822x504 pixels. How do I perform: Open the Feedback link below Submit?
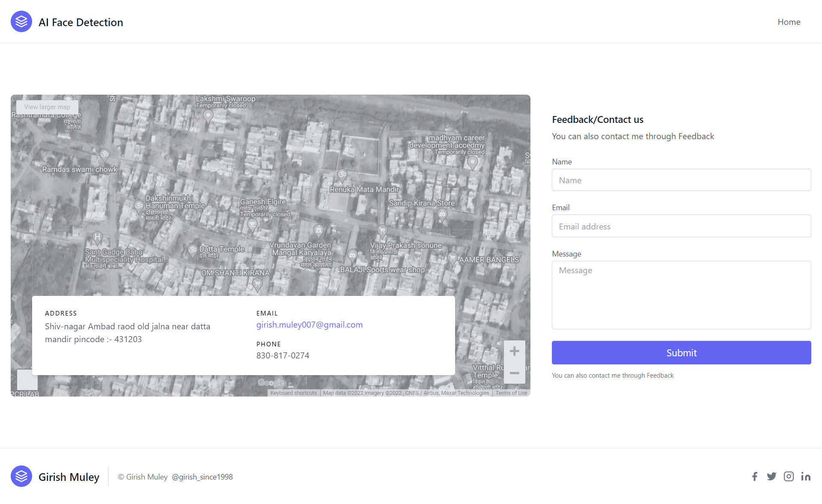click(660, 375)
